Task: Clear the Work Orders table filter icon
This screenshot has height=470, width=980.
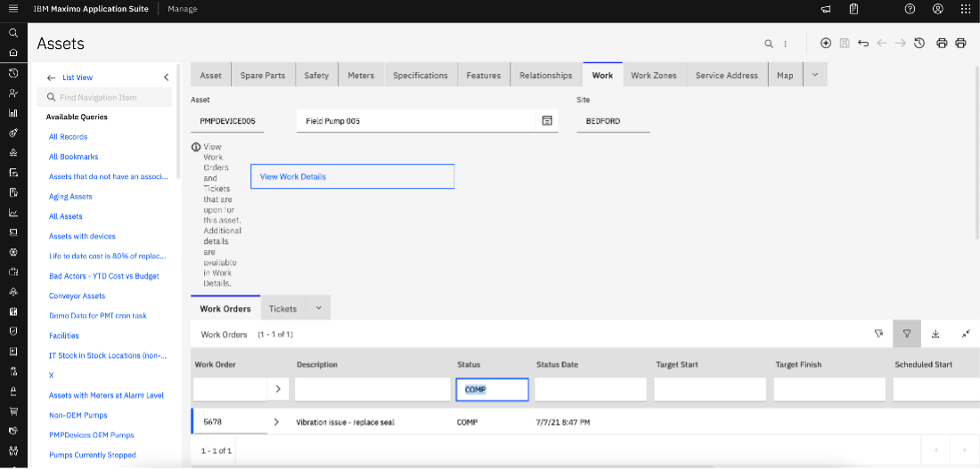Action: coord(878,334)
